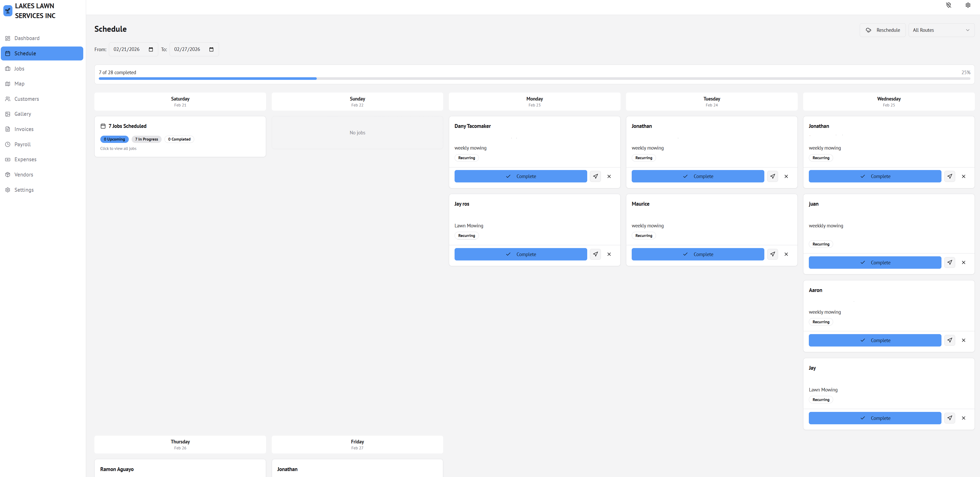
Task: Filter Saturday by 0 Completed jobs
Action: click(179, 139)
